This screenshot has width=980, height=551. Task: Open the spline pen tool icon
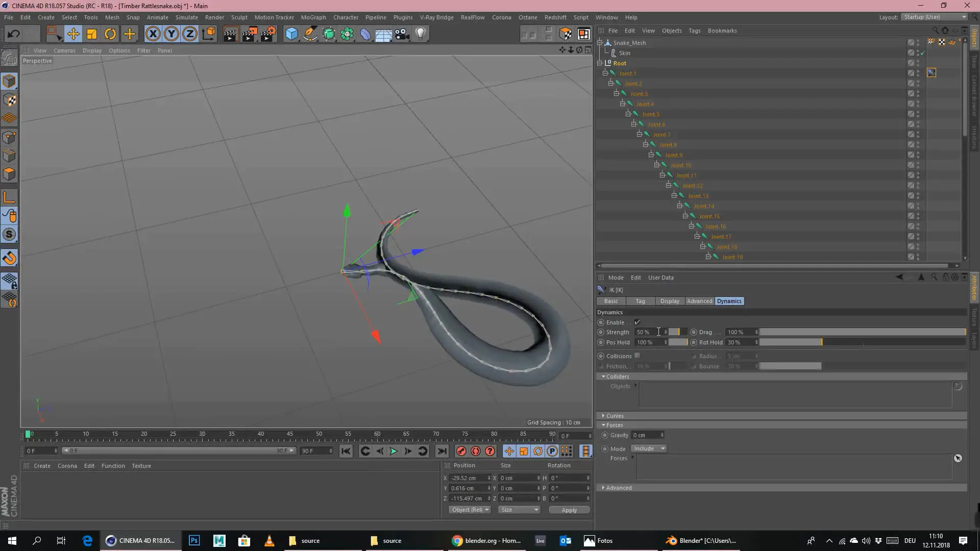(x=310, y=34)
